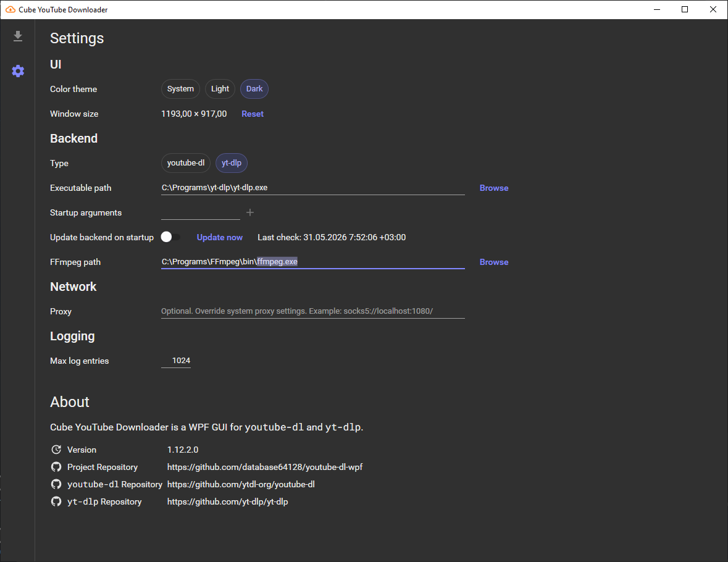Select the Light color theme
Image resolution: width=728 pixels, height=562 pixels.
tap(220, 89)
